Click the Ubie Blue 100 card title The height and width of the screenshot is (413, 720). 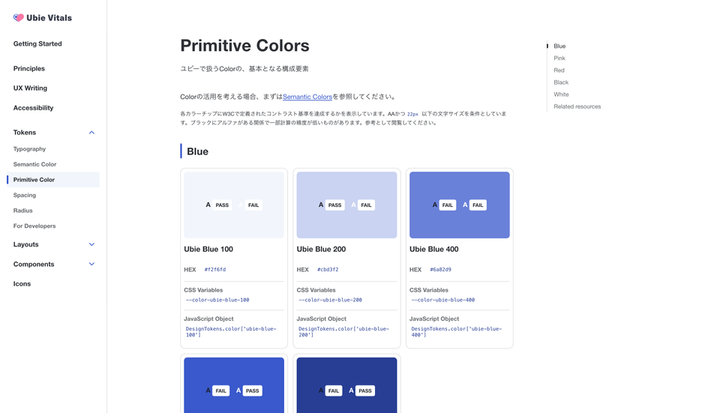coord(208,249)
